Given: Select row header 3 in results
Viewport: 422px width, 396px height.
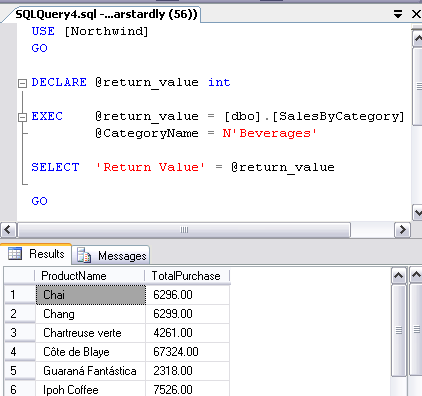Looking at the screenshot, I should 19,333.
